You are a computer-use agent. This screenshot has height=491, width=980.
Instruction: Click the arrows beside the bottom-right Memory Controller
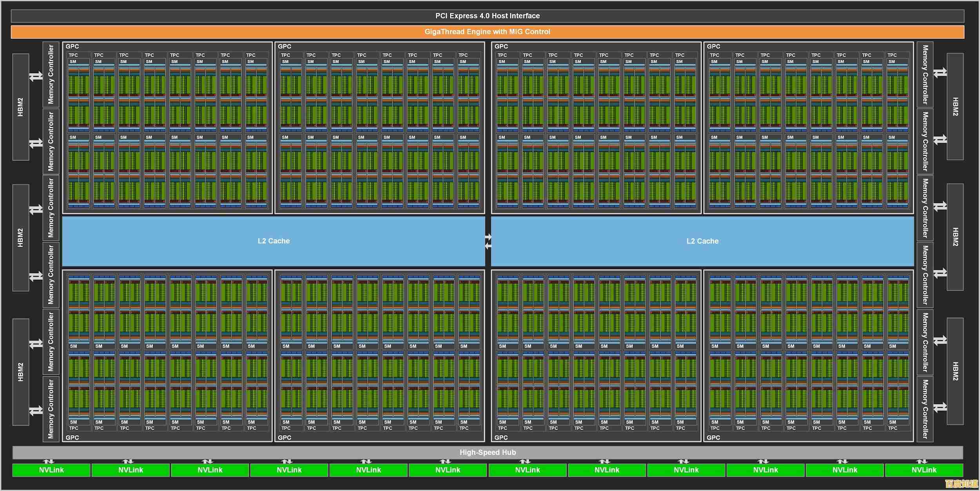pos(940,408)
